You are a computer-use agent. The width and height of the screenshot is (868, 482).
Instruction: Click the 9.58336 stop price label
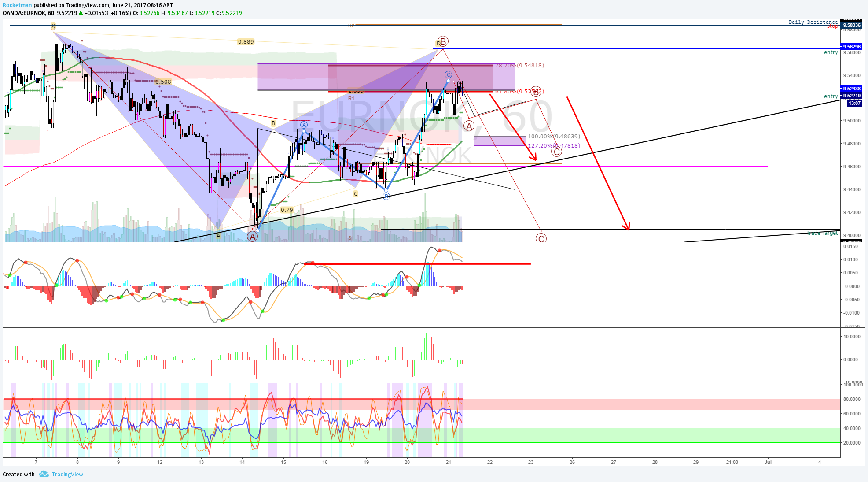pos(851,25)
